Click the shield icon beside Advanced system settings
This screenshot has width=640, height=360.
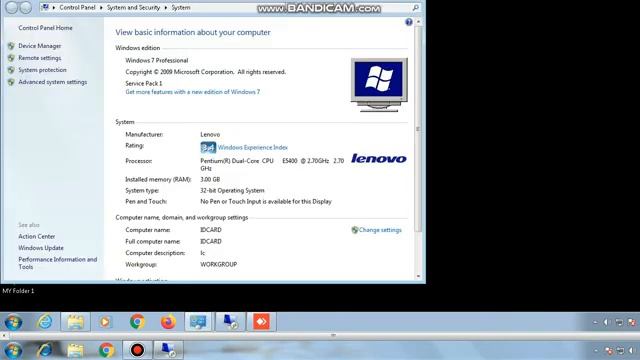click(x=11, y=82)
